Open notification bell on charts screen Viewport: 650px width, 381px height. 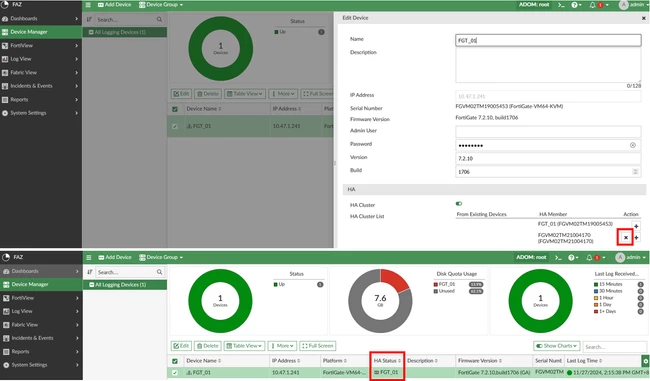[589, 257]
